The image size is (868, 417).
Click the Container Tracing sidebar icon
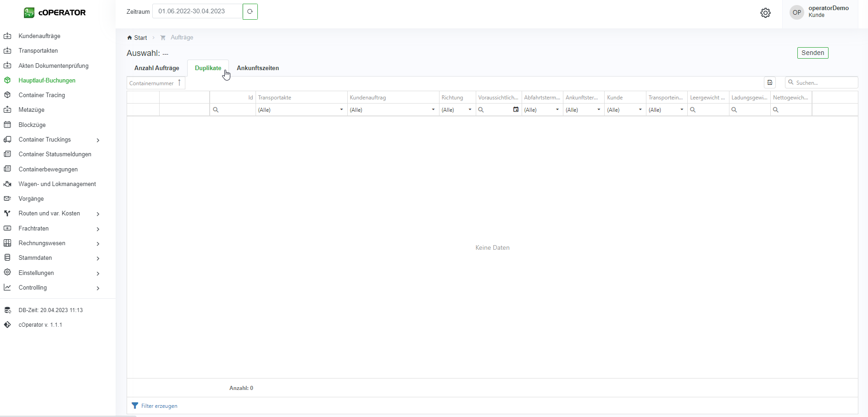(x=7, y=95)
